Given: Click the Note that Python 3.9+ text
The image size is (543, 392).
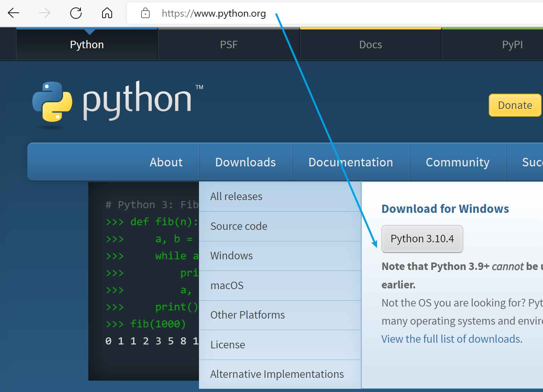Looking at the screenshot, I should tap(436, 266).
